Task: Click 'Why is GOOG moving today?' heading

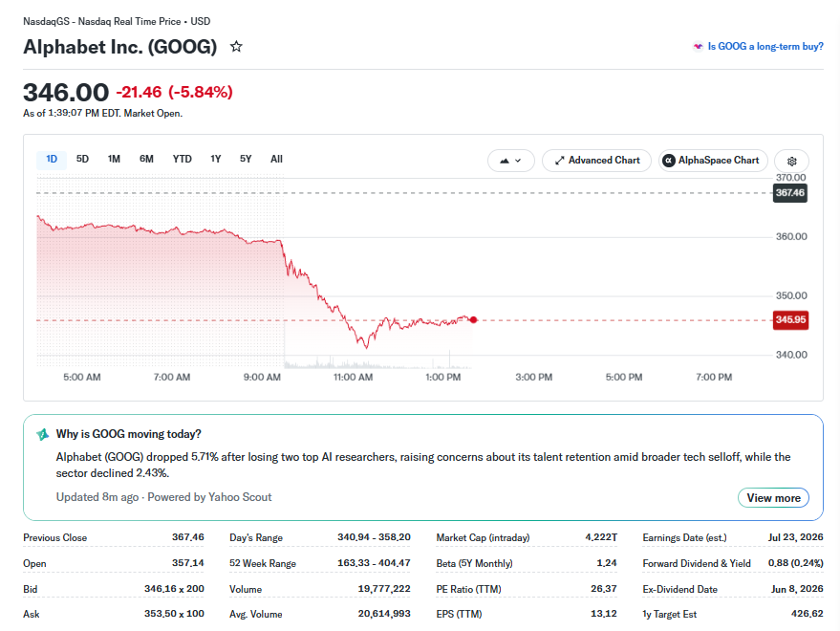Action: tap(129, 434)
